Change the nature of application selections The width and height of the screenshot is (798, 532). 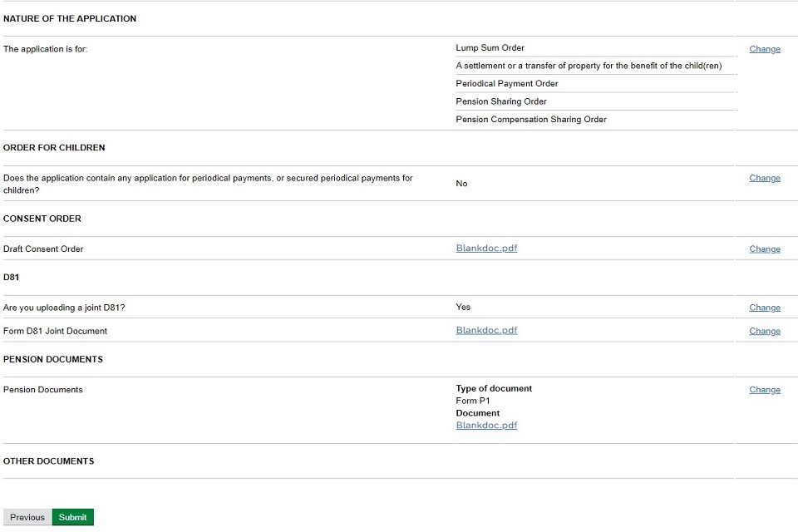click(x=764, y=49)
